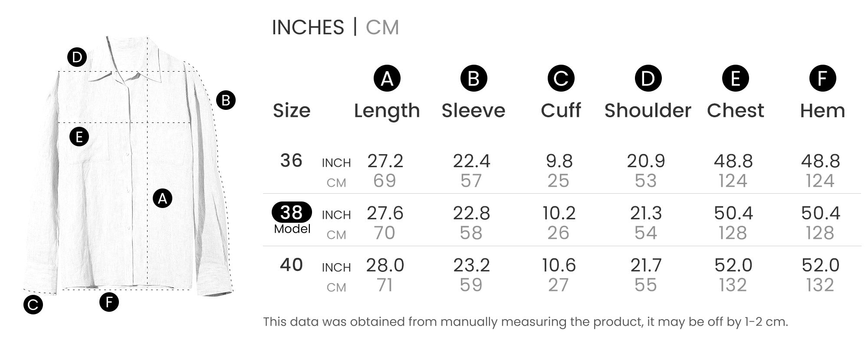Click the E icon above Chest column
This screenshot has height=350, width=868.
pyautogui.click(x=735, y=79)
